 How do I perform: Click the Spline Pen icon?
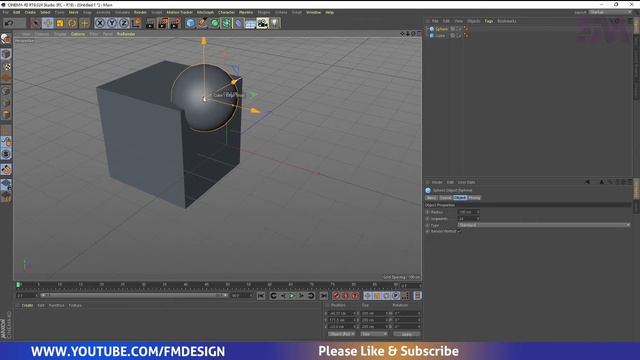pos(202,23)
